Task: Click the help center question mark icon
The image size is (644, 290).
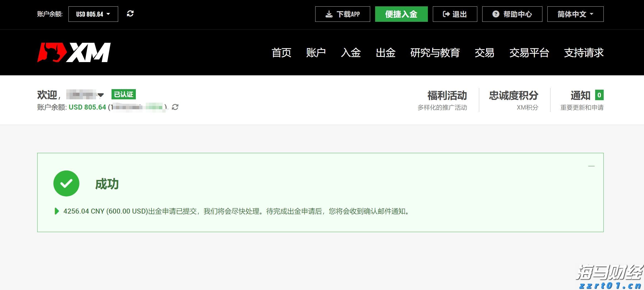Action: [496, 14]
